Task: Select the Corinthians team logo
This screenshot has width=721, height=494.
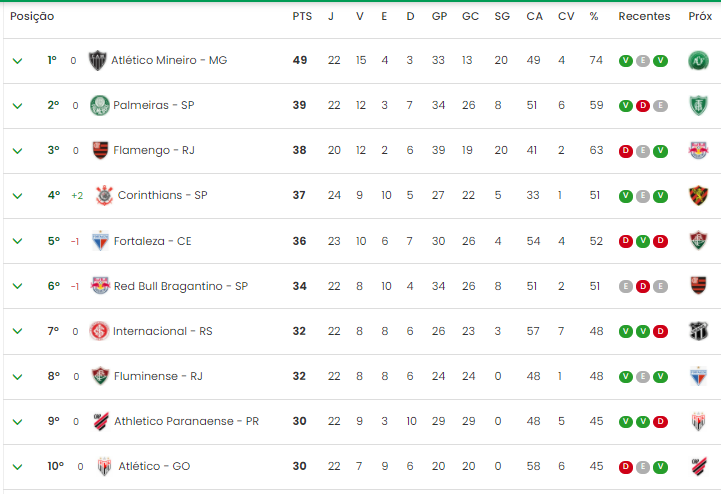Action: click(x=104, y=195)
